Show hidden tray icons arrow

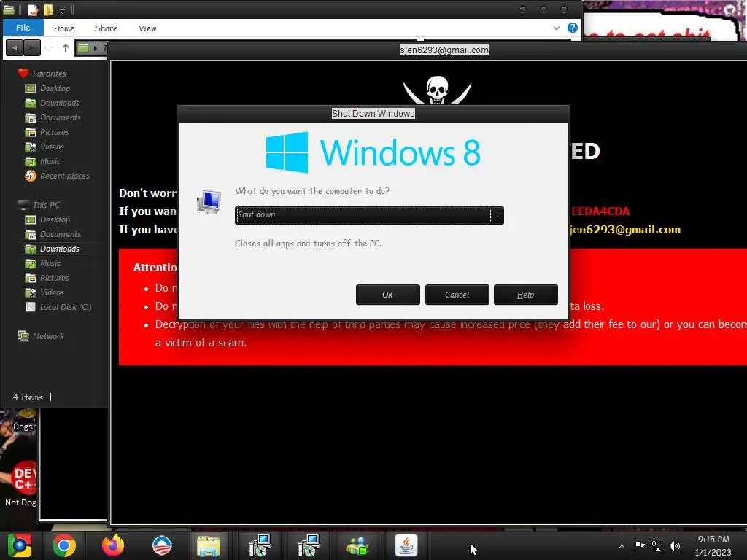pyautogui.click(x=622, y=545)
